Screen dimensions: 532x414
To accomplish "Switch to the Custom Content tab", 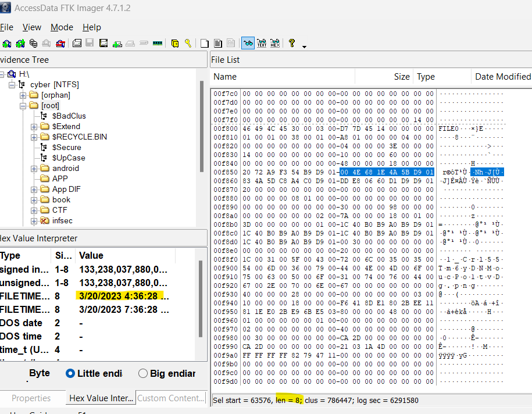I will [171, 398].
